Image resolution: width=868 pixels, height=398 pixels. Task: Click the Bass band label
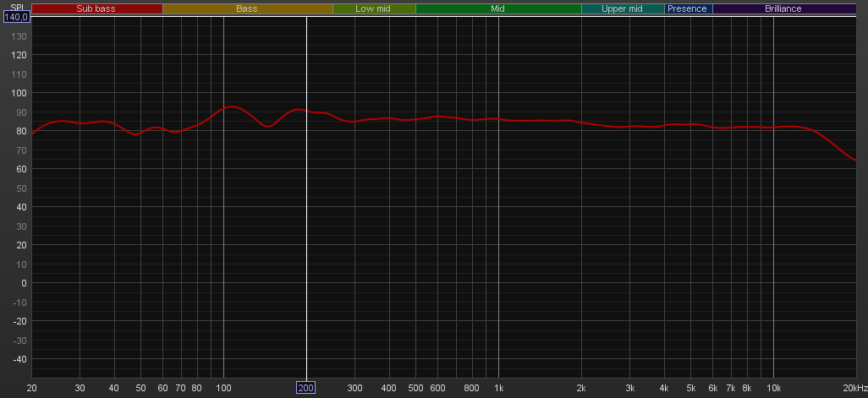tap(247, 8)
